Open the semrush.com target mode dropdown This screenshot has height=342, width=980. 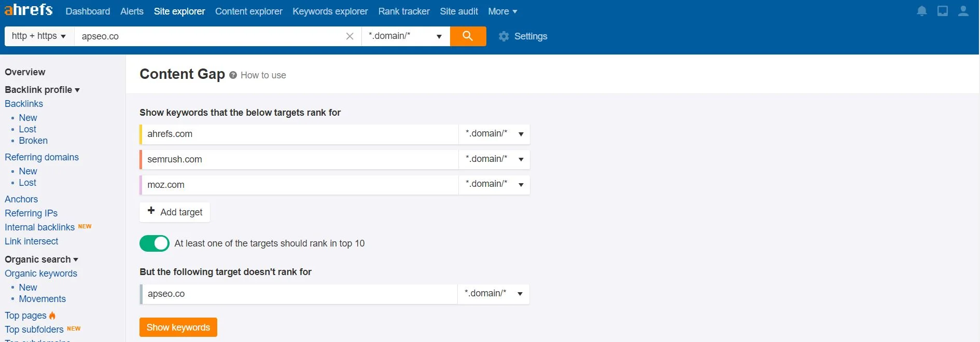click(494, 159)
